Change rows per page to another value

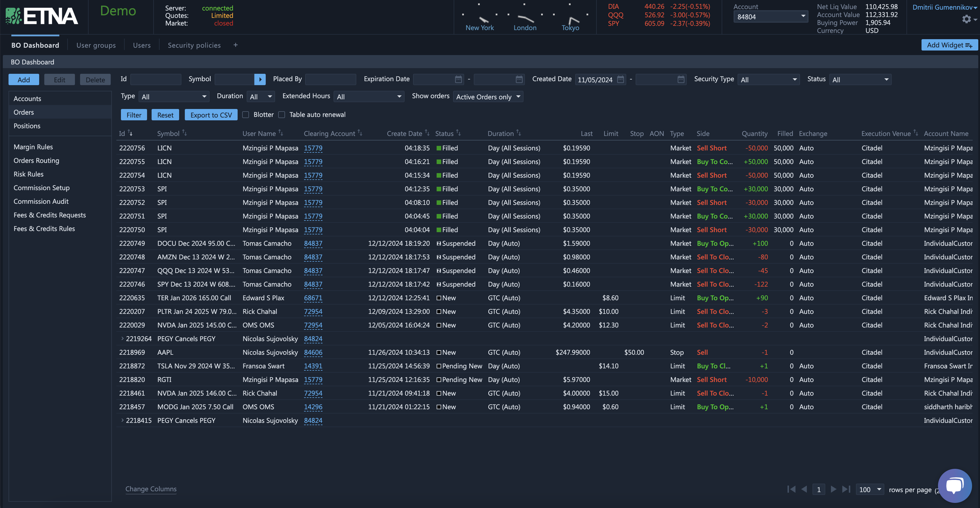[870, 489]
